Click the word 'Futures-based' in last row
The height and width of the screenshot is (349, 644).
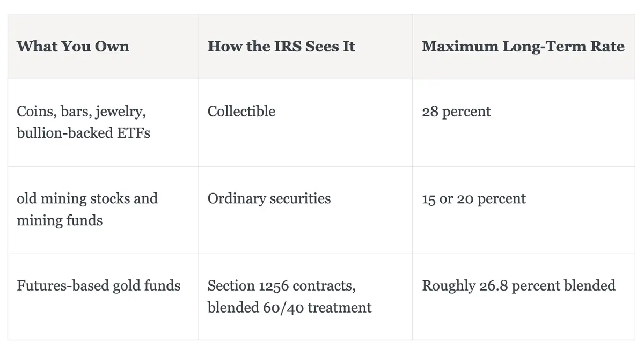[55, 286]
